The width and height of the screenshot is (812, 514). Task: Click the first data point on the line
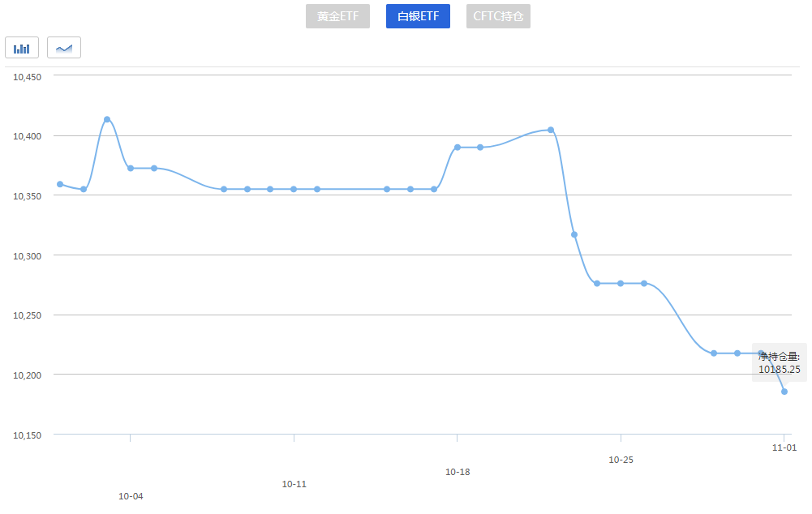coord(60,184)
